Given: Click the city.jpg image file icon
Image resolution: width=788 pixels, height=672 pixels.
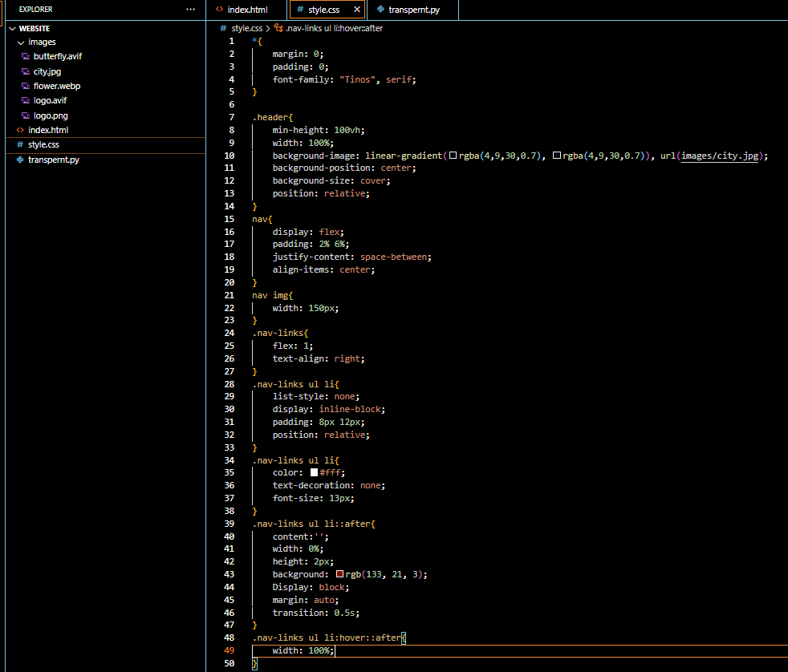Looking at the screenshot, I should pyautogui.click(x=26, y=71).
